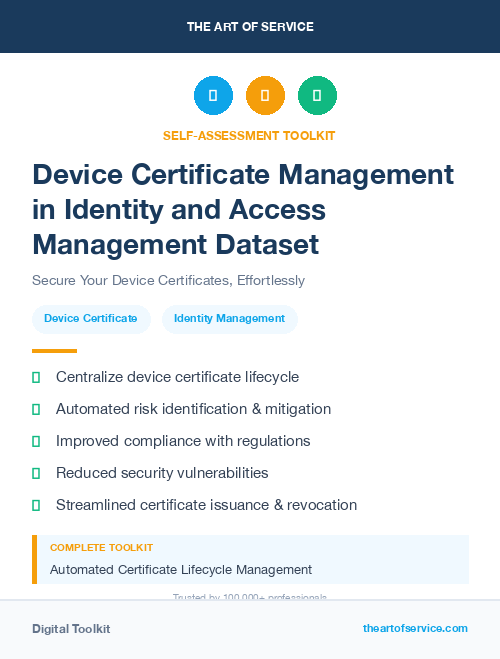Click 'Improved compliance with regulations' text

pos(183,441)
